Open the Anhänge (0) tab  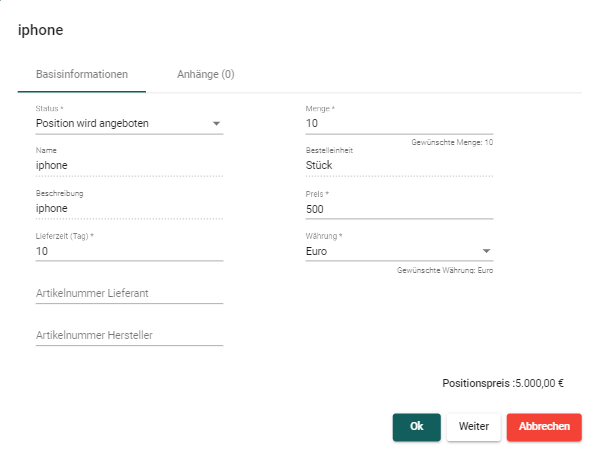(206, 74)
